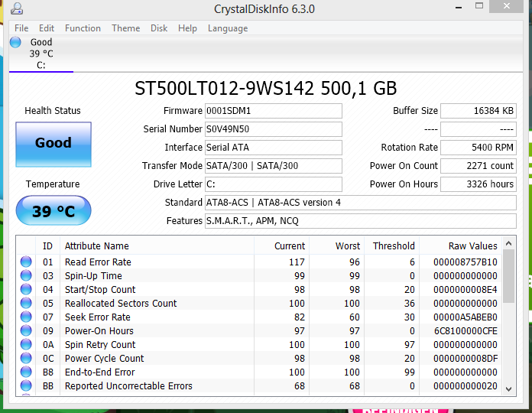Maximize the CrystalDiskInfo window
The height and width of the screenshot is (413, 532).
pyautogui.click(x=479, y=6)
